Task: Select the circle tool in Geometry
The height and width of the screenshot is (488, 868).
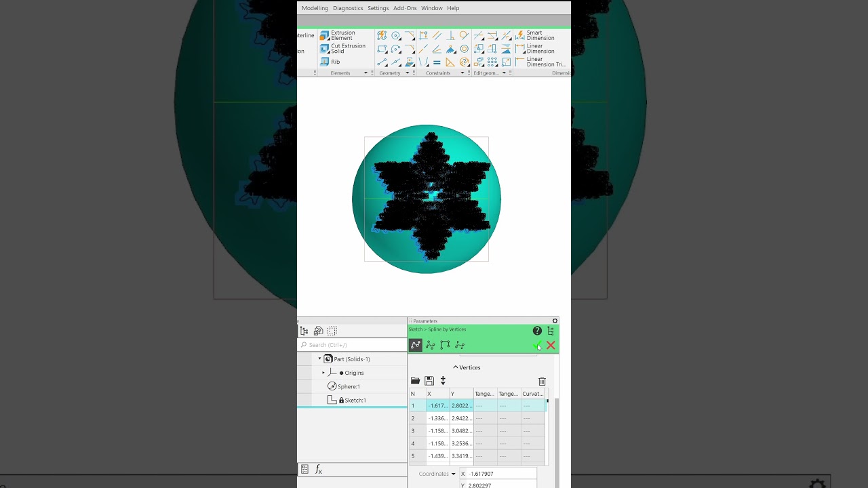Action: (395, 35)
